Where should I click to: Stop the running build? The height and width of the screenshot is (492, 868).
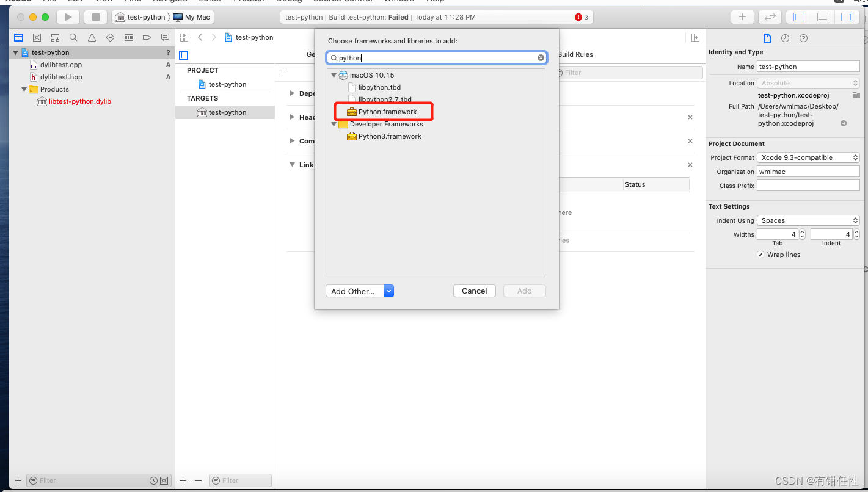click(x=95, y=17)
